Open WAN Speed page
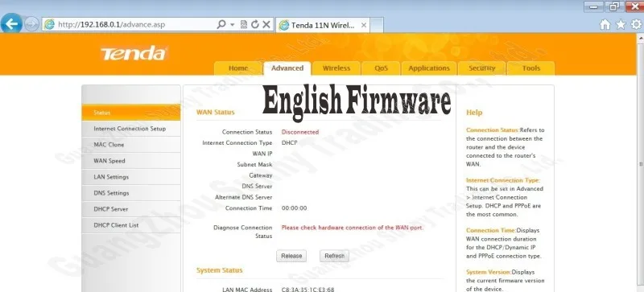The height and width of the screenshot is (292, 644). (131, 161)
